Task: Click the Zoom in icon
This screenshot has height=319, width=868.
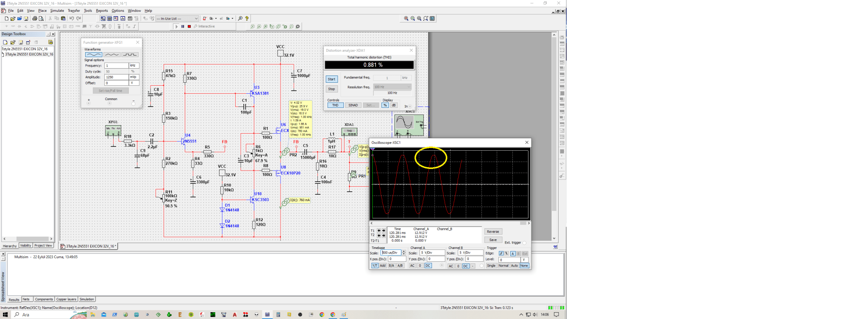Action: [406, 19]
